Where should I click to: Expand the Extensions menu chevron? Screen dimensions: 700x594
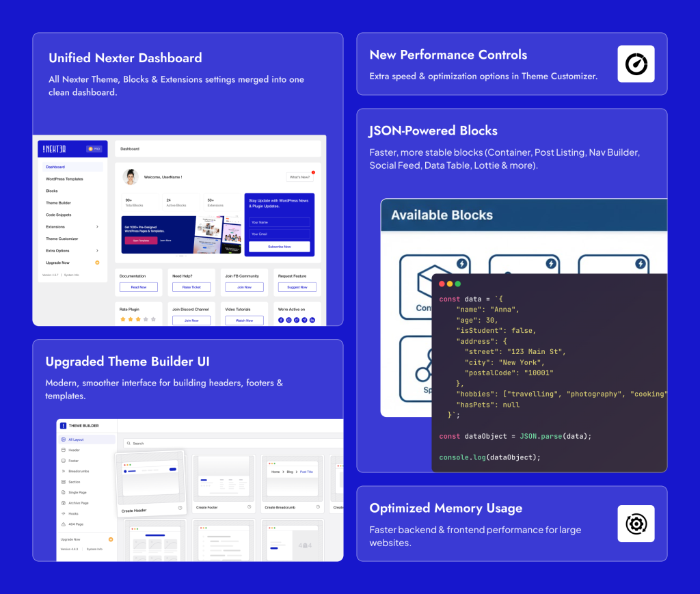(97, 227)
